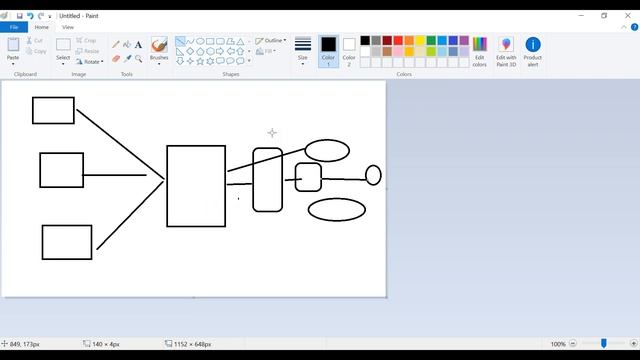Choose the Pentagon shape

click(200, 51)
